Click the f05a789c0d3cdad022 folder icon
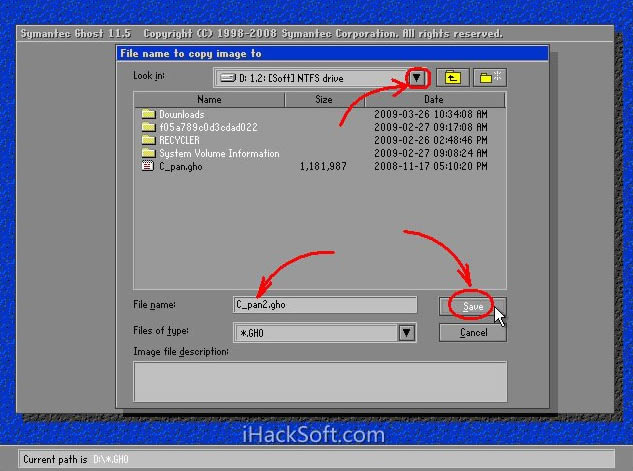The width and height of the screenshot is (633, 471). coord(148,127)
